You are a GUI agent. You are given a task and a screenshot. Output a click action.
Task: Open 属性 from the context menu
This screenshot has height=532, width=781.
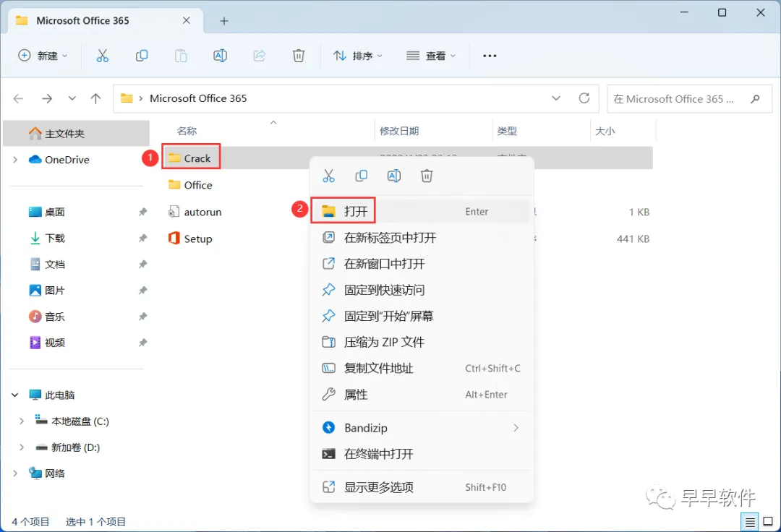(420, 395)
